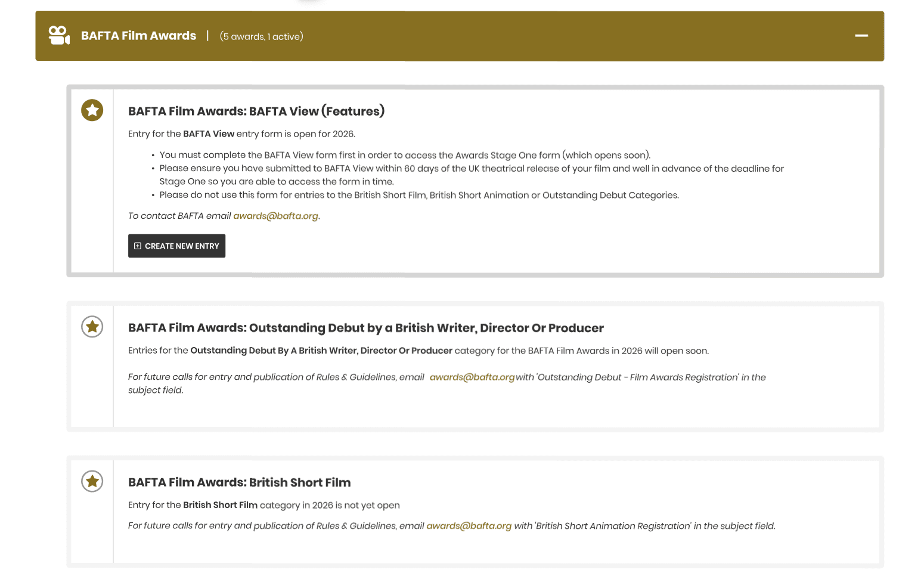Collapse the BAFTA Film Awards section

pyautogui.click(x=861, y=36)
